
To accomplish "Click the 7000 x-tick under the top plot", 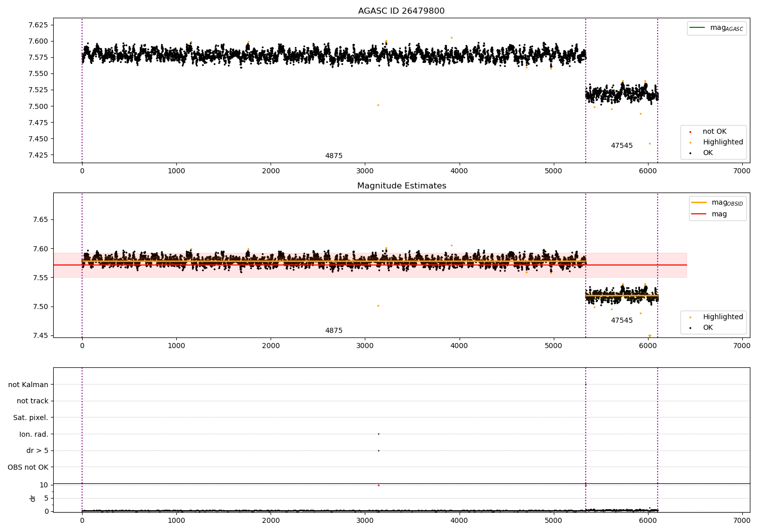I will coord(742,171).
